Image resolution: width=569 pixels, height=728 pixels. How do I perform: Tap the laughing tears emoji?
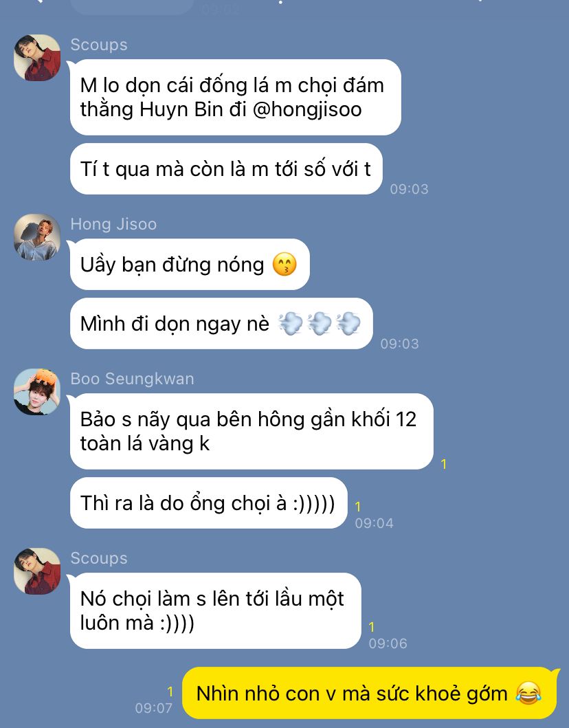pyautogui.click(x=528, y=694)
